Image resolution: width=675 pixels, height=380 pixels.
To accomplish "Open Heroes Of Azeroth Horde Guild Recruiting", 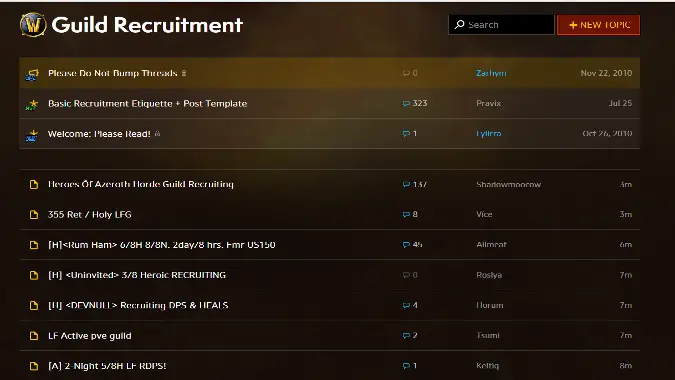I will tap(141, 184).
